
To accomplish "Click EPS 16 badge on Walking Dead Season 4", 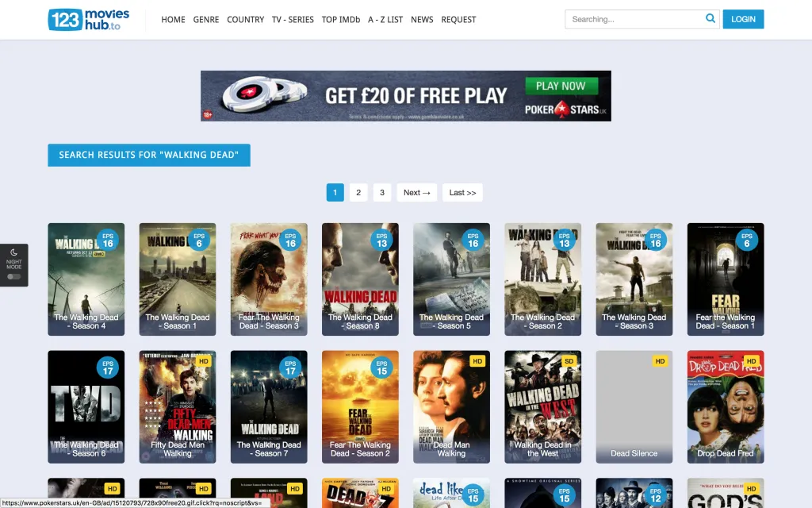I will pos(108,240).
